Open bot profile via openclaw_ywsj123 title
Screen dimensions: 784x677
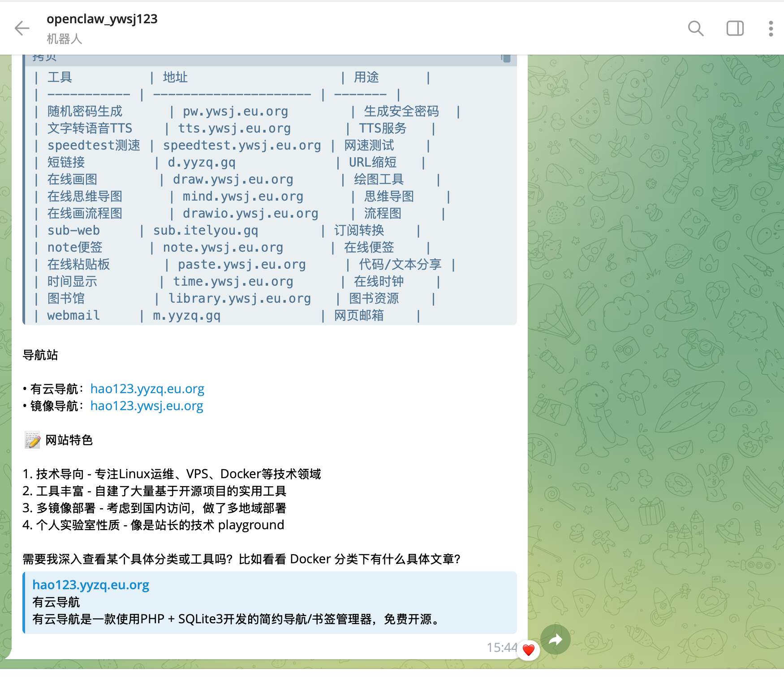pos(102,20)
